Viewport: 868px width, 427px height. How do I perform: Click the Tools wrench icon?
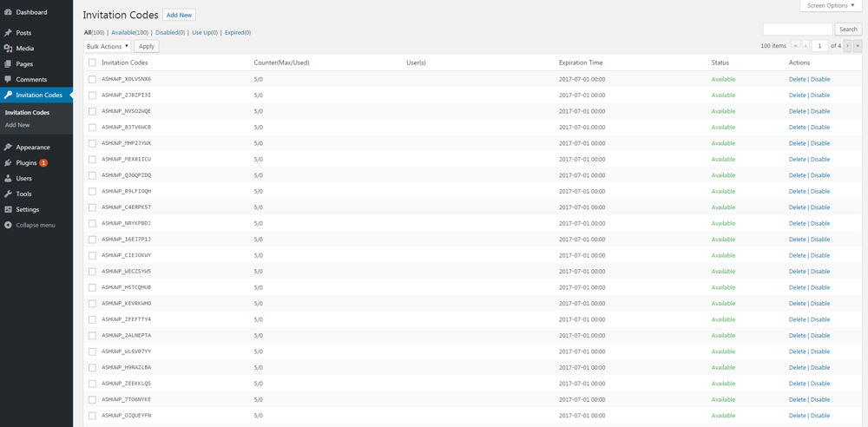(x=9, y=194)
